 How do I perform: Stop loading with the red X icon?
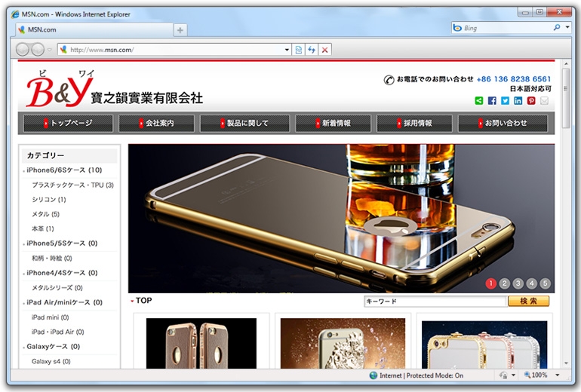pos(324,50)
